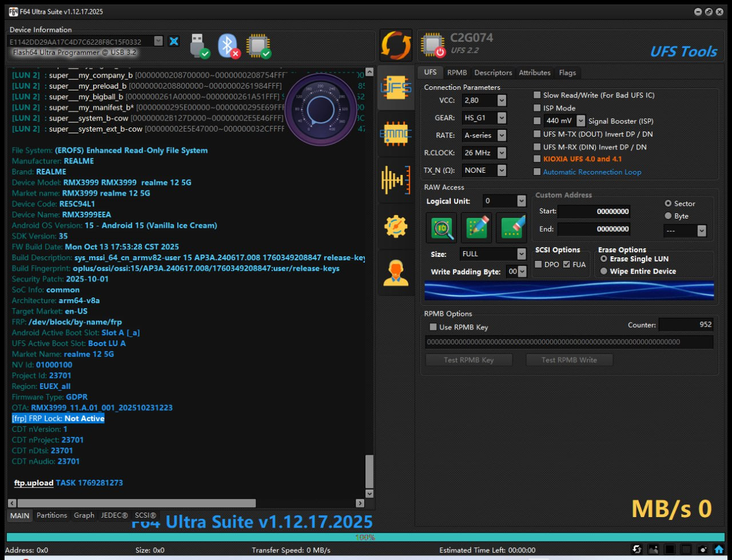Click the Start address input field
This screenshot has width=732, height=560.
pyautogui.click(x=594, y=212)
